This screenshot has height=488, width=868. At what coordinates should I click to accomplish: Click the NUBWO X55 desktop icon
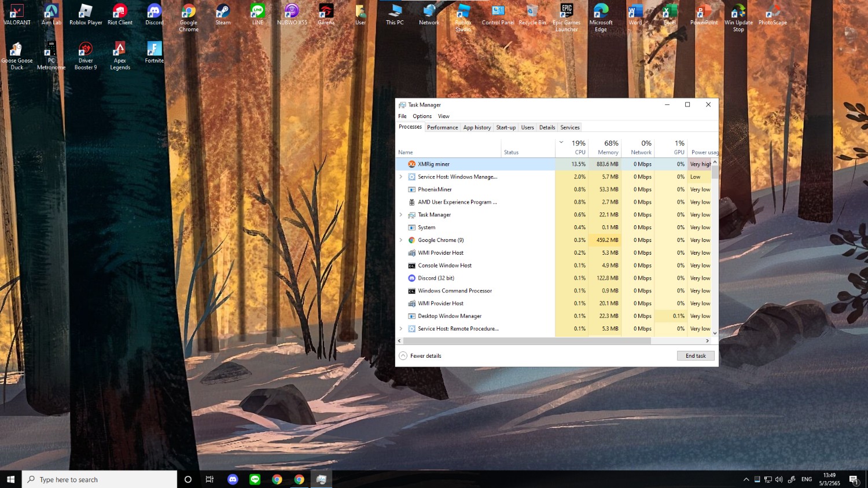292,15
